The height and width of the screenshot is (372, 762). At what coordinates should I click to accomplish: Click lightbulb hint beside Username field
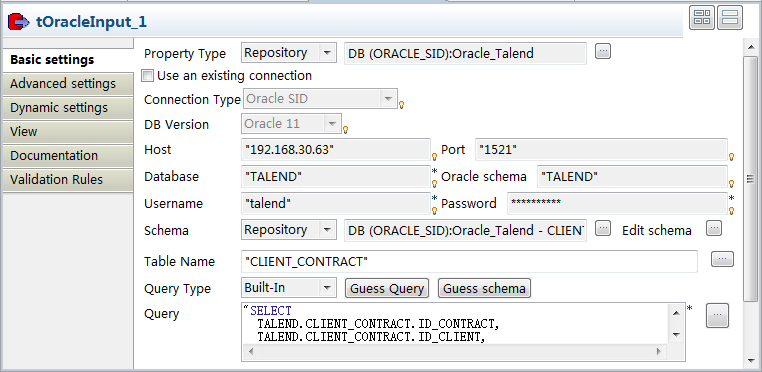(x=435, y=211)
